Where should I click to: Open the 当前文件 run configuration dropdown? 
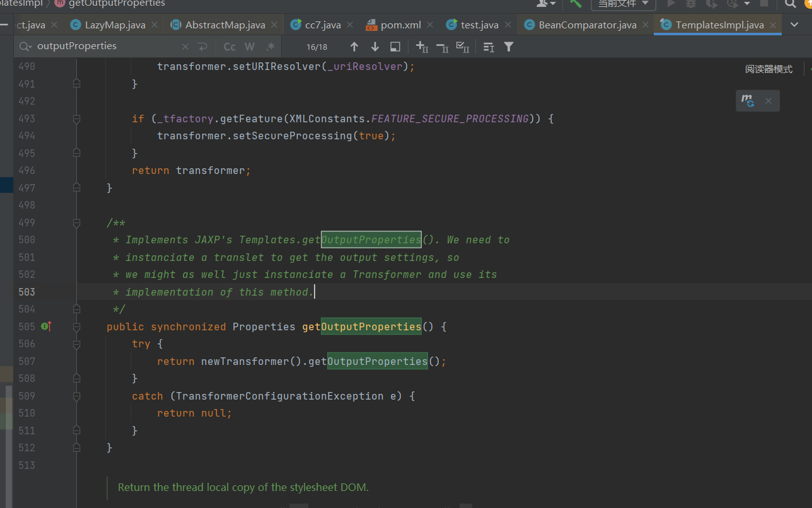[x=623, y=3]
